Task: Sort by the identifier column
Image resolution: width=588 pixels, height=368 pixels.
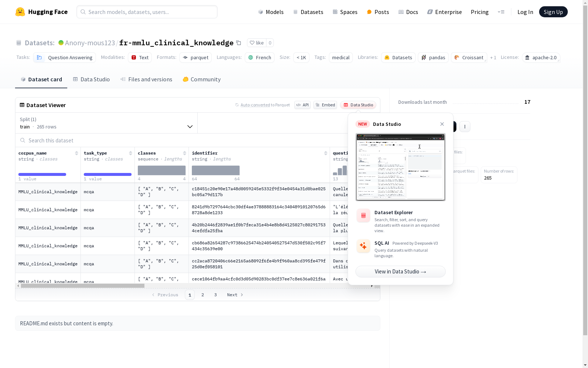Action: click(x=326, y=153)
